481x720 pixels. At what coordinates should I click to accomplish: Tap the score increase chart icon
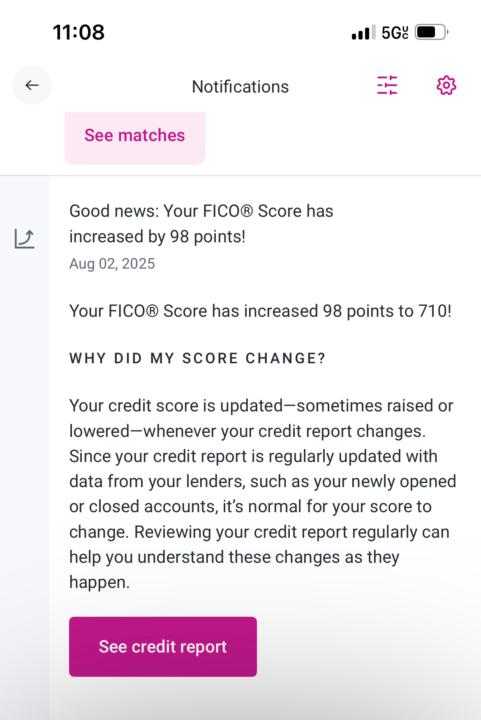click(x=25, y=239)
